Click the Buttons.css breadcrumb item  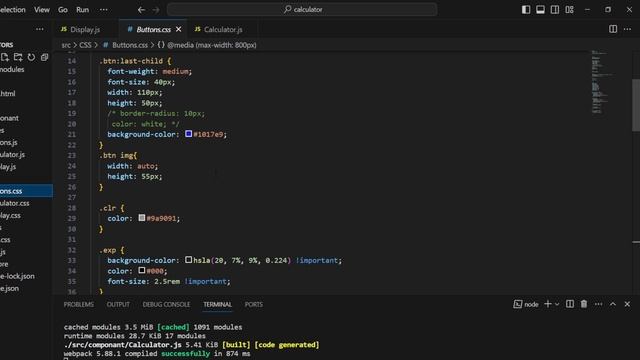point(129,45)
